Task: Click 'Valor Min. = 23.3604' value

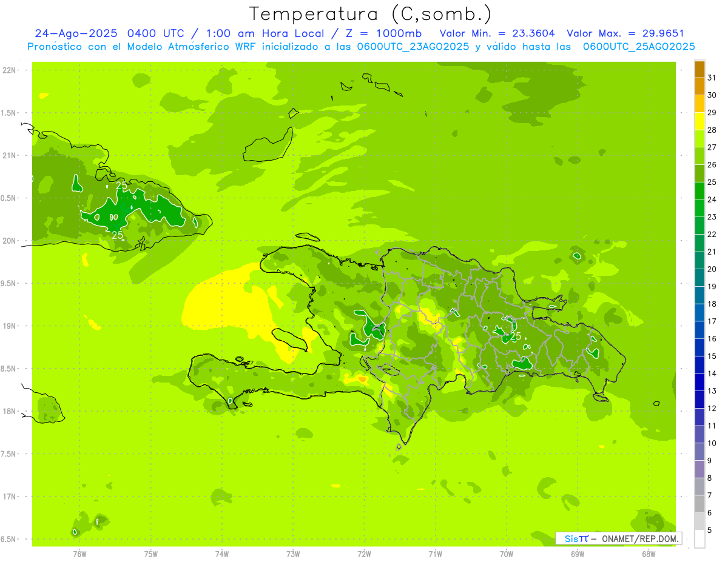Action: (x=497, y=33)
